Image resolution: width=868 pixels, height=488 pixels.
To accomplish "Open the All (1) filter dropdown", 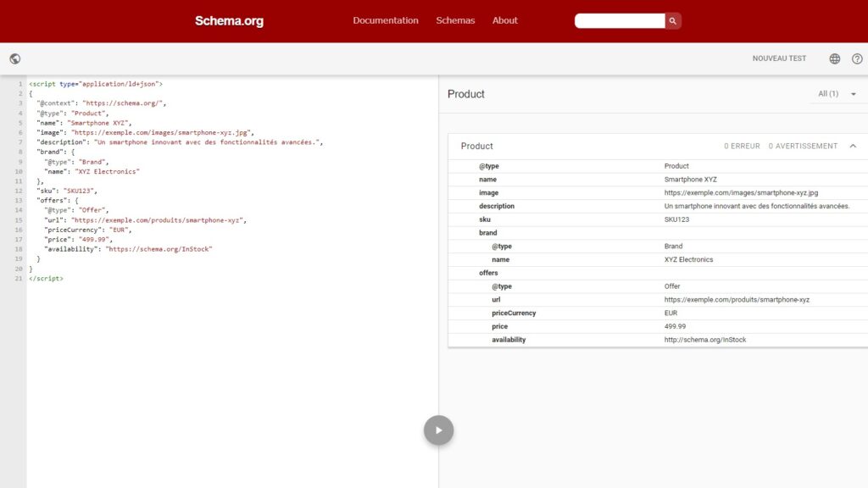I will [x=837, y=94].
